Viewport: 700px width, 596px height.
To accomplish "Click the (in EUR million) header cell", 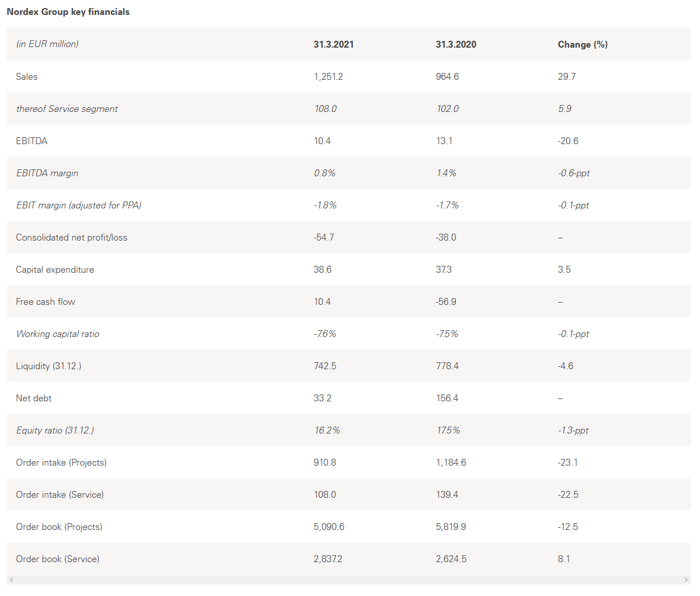I will point(47,44).
